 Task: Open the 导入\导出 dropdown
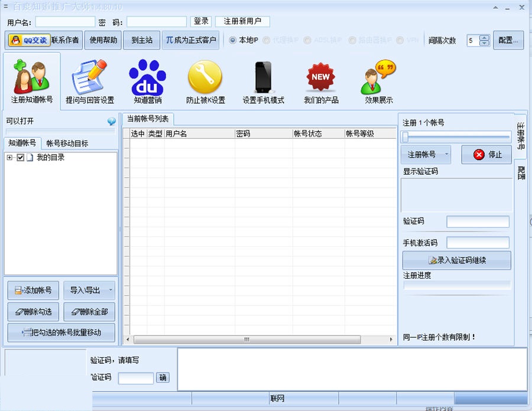110,291
